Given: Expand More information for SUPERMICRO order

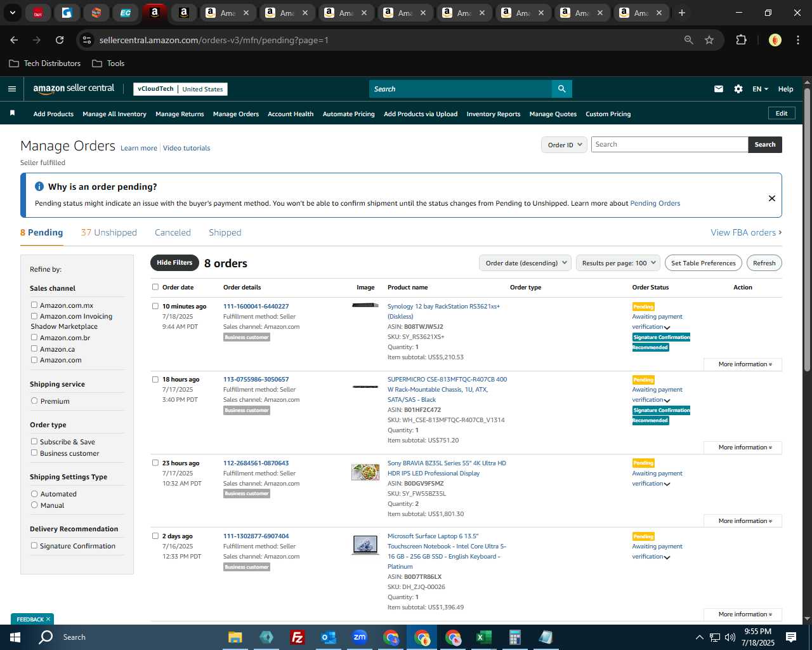Looking at the screenshot, I should (x=743, y=448).
